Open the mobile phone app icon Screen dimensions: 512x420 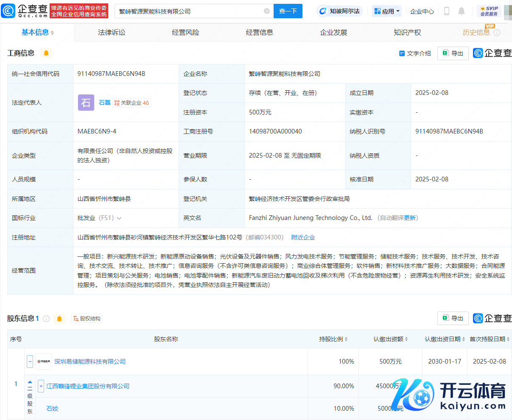[x=446, y=11]
